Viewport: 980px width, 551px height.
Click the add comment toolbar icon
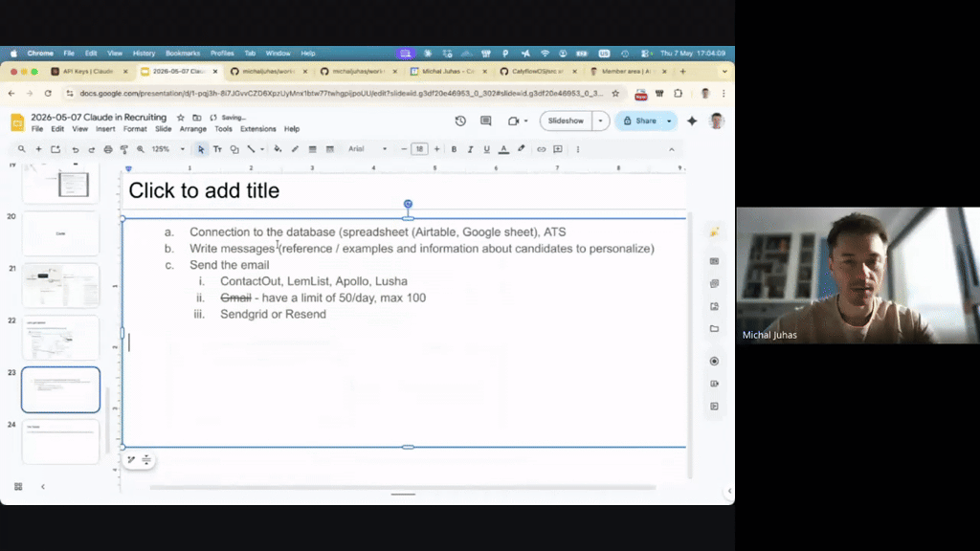click(x=558, y=149)
